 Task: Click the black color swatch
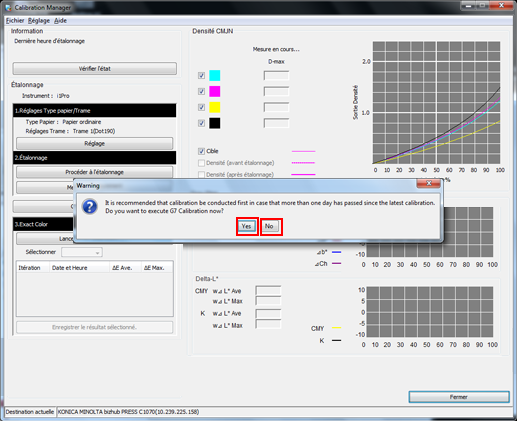[214, 123]
